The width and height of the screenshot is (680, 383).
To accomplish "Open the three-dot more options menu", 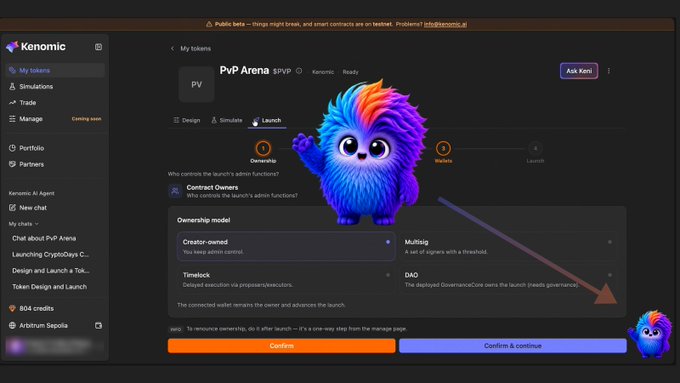I will click(609, 71).
